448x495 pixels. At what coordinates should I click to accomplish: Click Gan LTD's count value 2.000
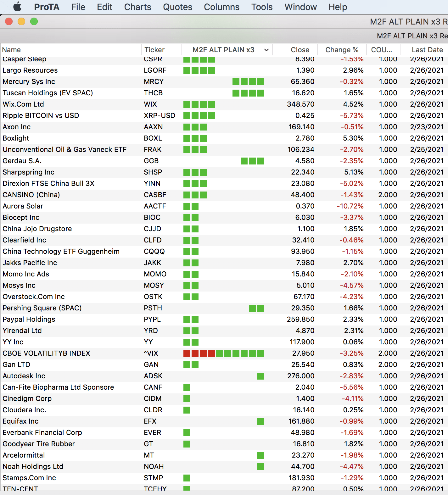tap(388, 364)
